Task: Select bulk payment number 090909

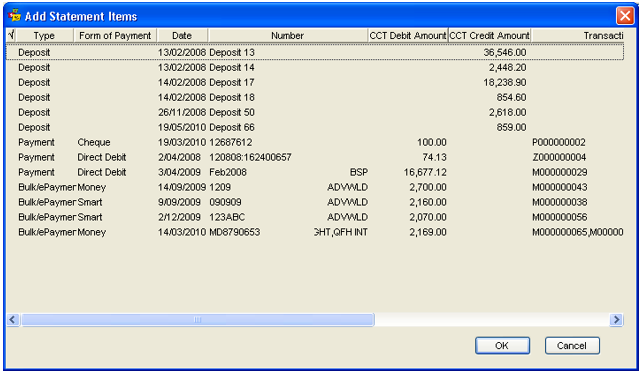Action: tap(315, 202)
